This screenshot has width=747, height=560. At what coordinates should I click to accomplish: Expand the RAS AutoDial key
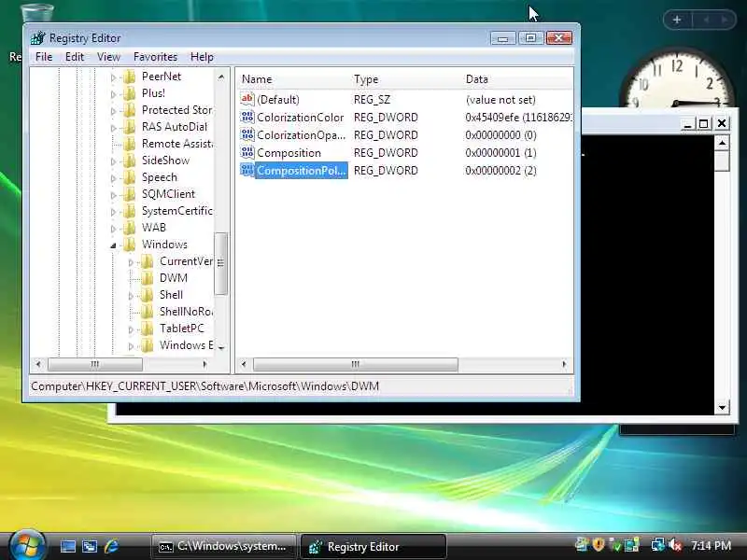113,128
